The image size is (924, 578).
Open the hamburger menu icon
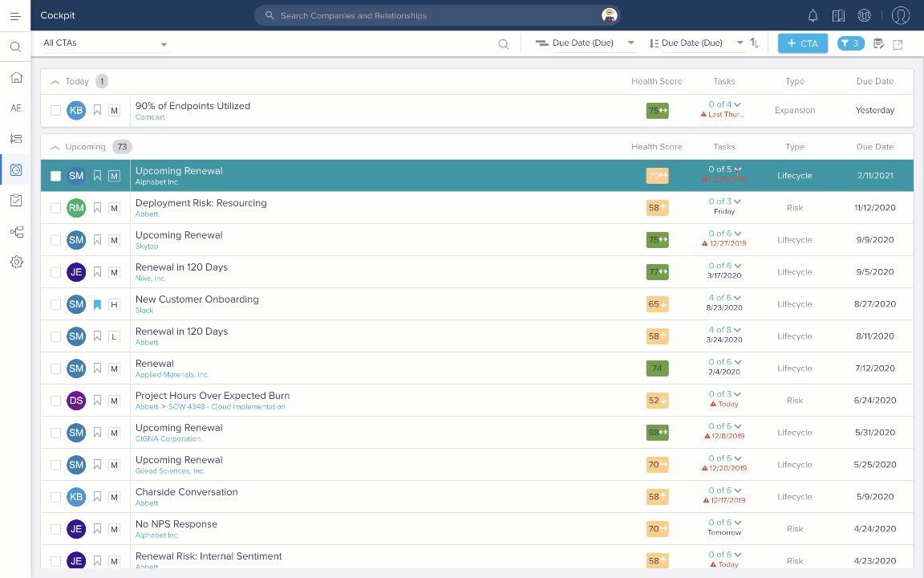(15, 15)
